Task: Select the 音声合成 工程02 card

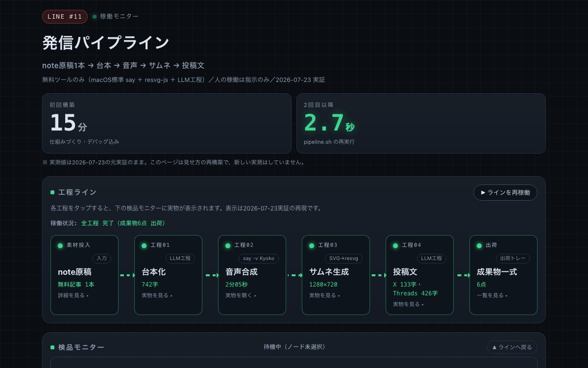Action: (x=252, y=275)
